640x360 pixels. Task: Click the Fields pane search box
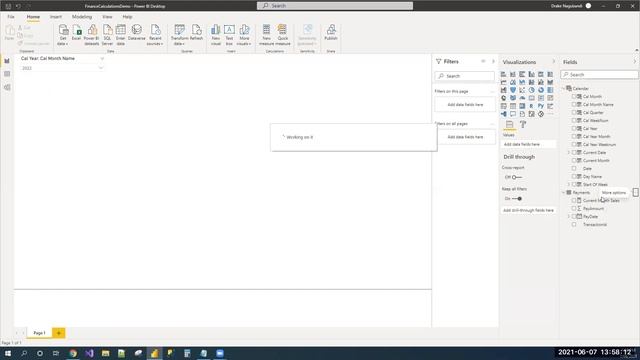599,75
